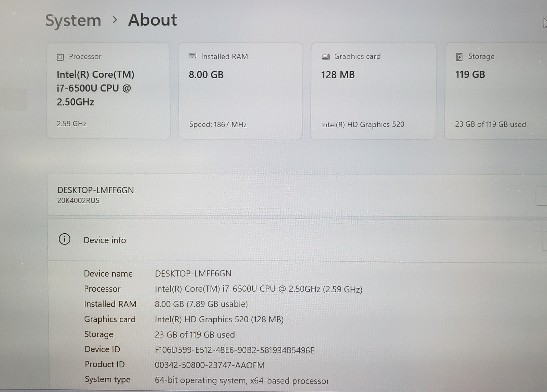The image size is (547, 392).
Task: Select Product ID 00342-50800-23747-AAOEM
Action: [x=210, y=365]
